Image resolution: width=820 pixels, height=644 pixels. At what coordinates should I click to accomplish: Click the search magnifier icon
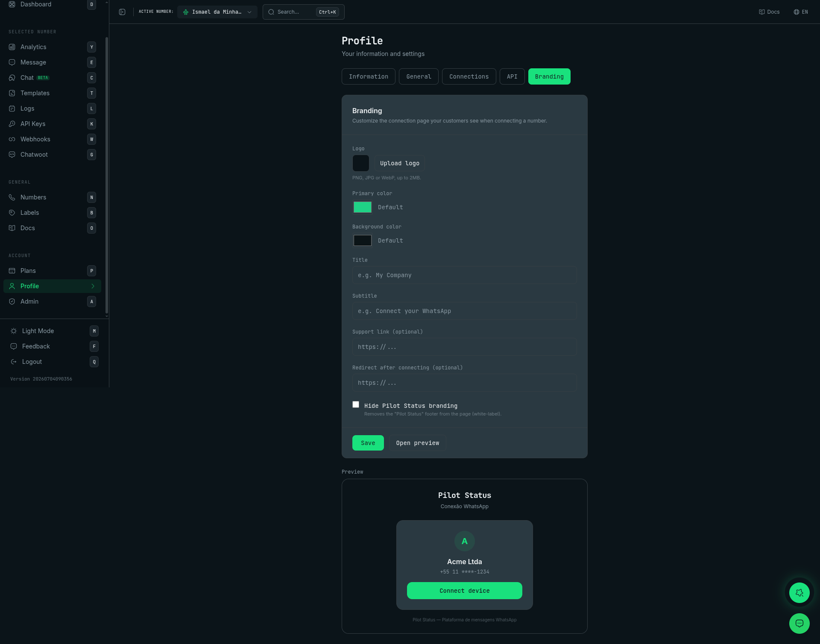pyautogui.click(x=271, y=12)
